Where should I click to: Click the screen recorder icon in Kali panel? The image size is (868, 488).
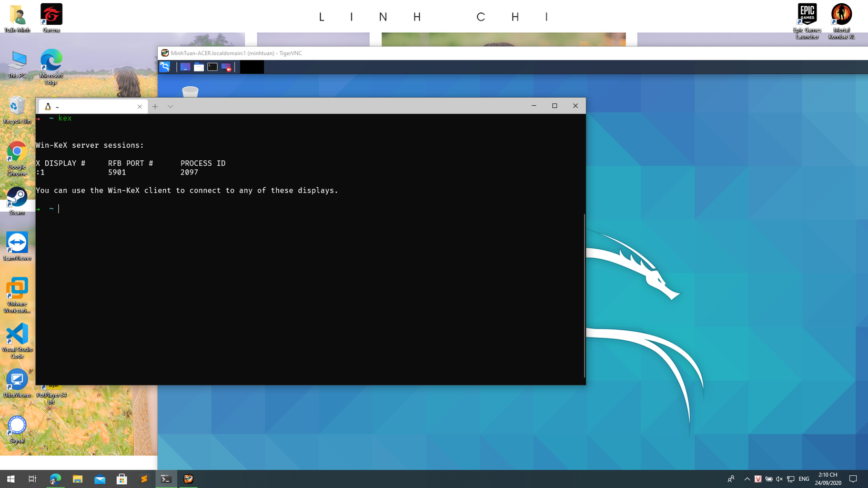(x=226, y=67)
